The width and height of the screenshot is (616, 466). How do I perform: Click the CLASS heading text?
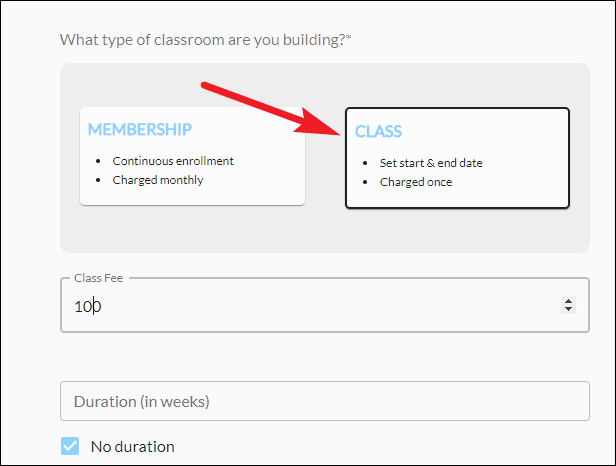click(378, 131)
